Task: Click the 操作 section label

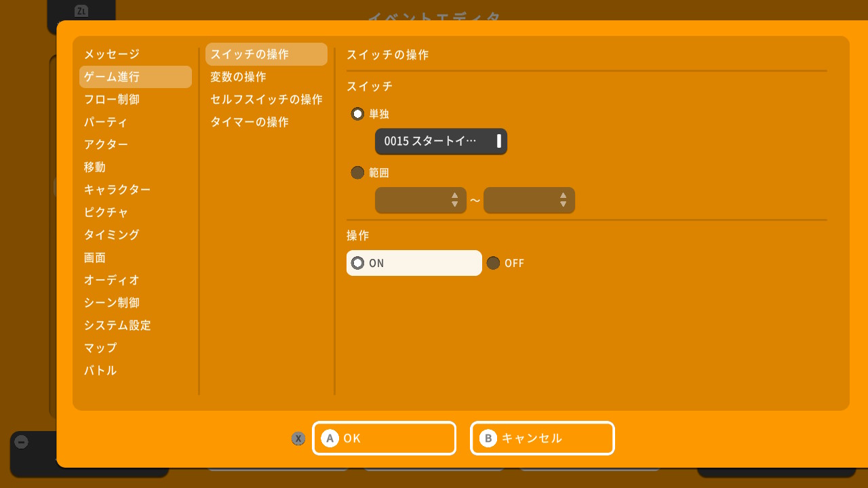Action: [358, 236]
